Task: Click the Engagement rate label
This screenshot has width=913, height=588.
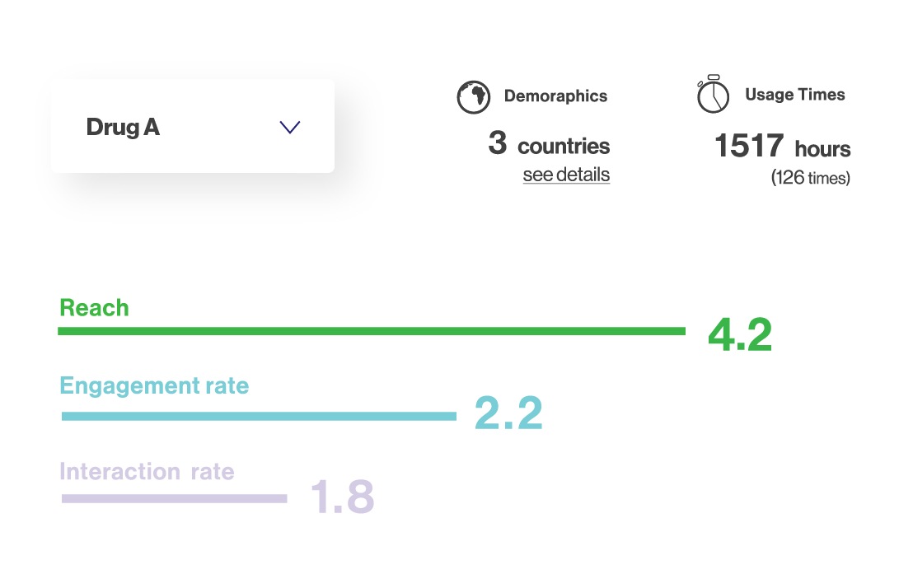Action: point(154,386)
